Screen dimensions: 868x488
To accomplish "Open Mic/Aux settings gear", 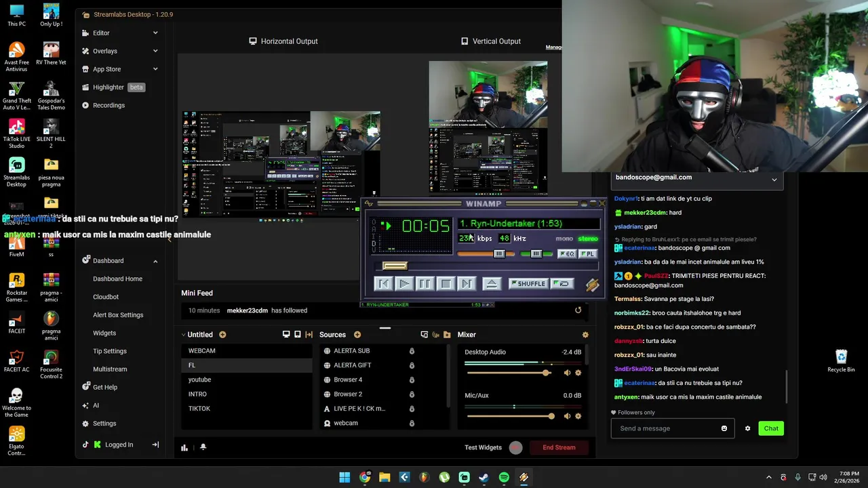I will [578, 416].
